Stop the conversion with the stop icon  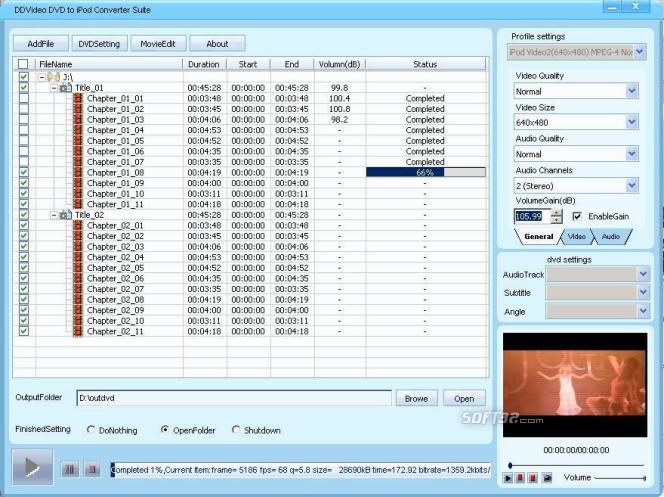coord(92,469)
